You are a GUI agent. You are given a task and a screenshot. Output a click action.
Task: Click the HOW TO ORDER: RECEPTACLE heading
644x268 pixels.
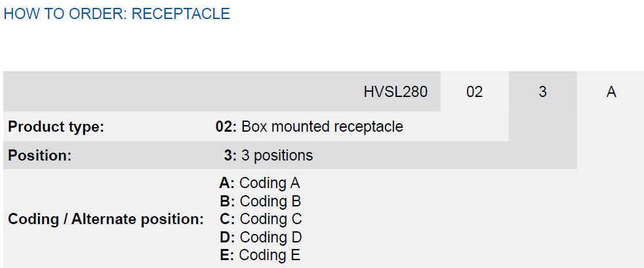pos(117,14)
